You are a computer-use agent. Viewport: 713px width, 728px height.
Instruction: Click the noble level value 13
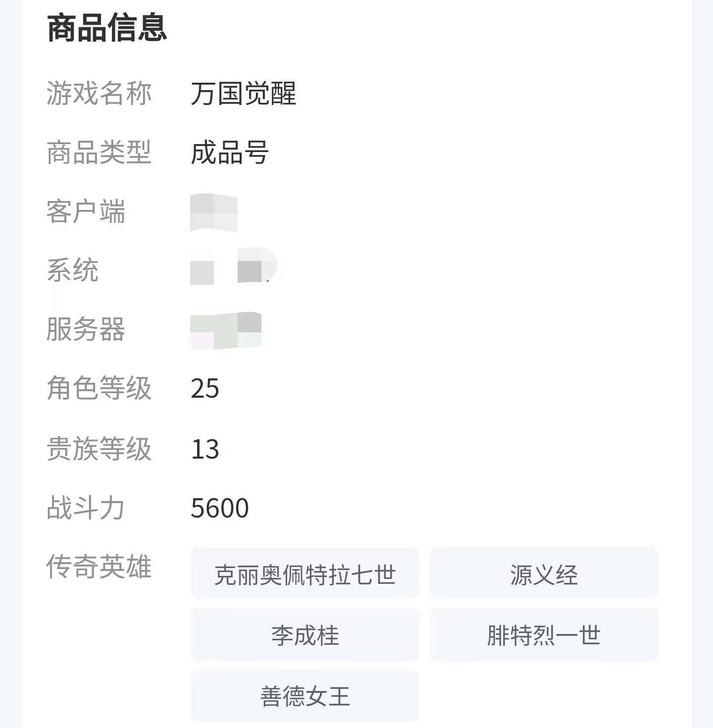point(205,449)
